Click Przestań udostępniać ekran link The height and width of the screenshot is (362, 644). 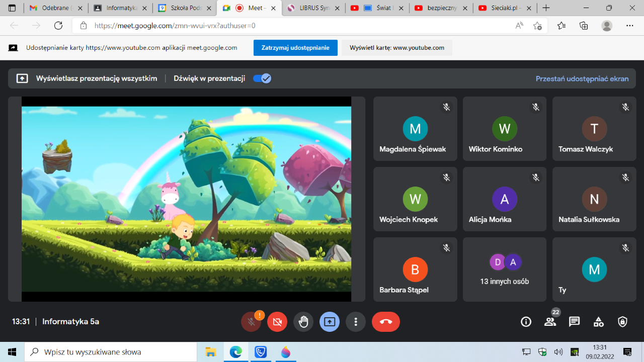click(582, 78)
